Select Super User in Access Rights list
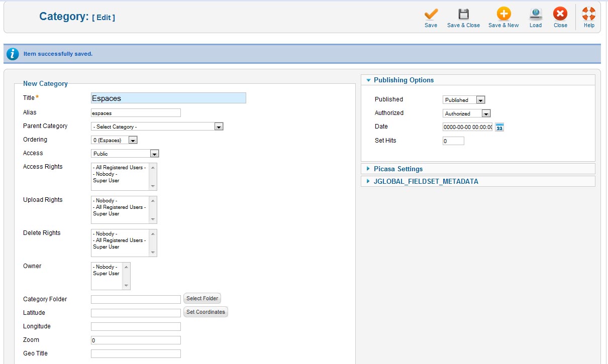This screenshot has width=608, height=364. click(x=106, y=181)
